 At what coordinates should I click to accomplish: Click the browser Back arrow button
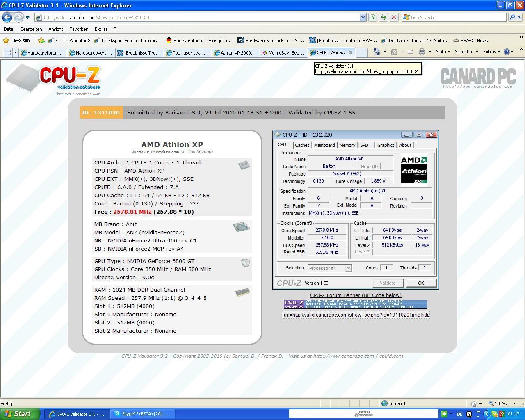7,17
